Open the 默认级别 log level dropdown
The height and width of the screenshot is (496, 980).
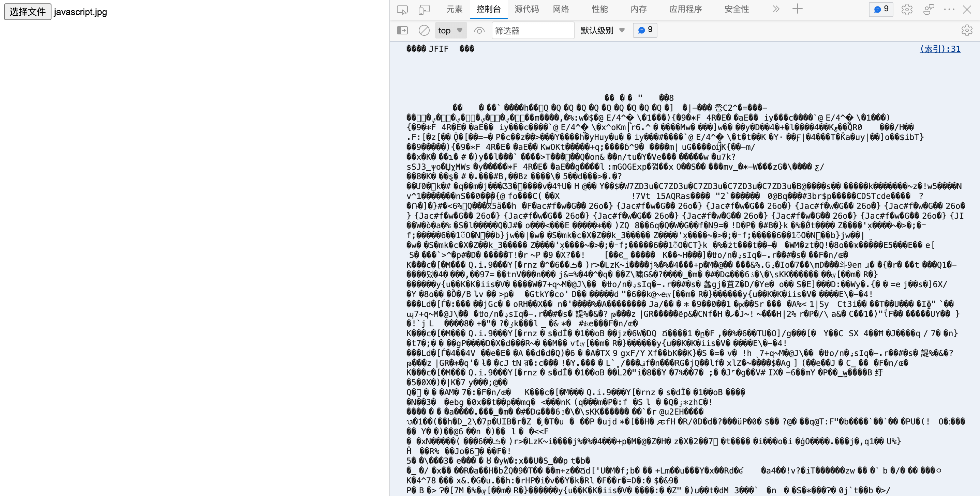click(602, 30)
